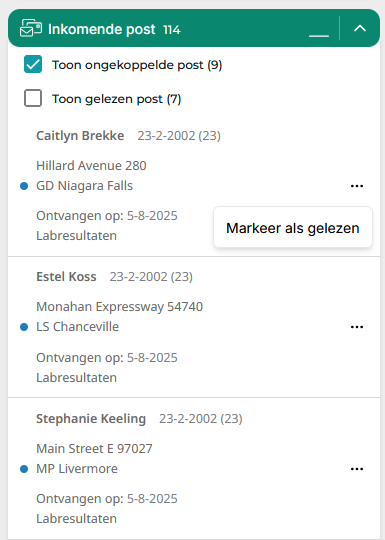Viewport: 385px width, 540px height.
Task: Open Caitlyn Brekke patient name
Action: [x=80, y=136]
